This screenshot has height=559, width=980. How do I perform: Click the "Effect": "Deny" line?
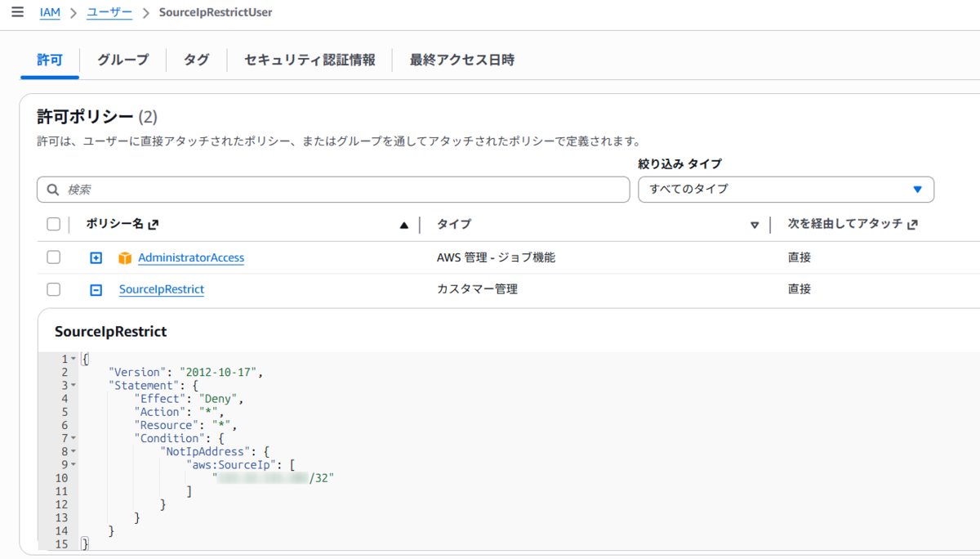[x=189, y=399]
